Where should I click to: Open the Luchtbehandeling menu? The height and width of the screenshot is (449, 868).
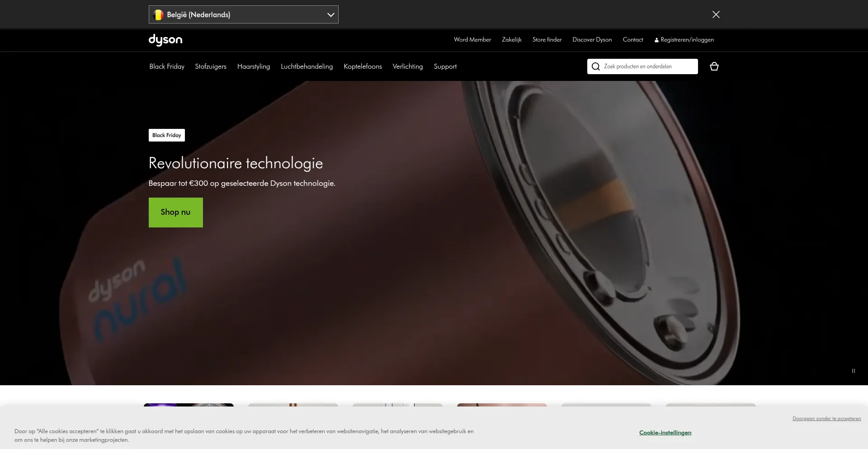(307, 66)
